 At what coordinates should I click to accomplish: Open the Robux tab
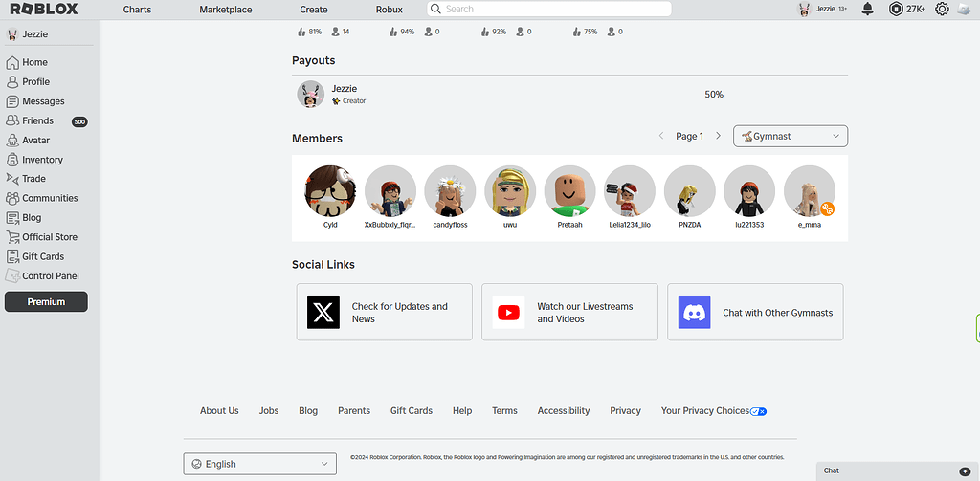[x=390, y=10]
